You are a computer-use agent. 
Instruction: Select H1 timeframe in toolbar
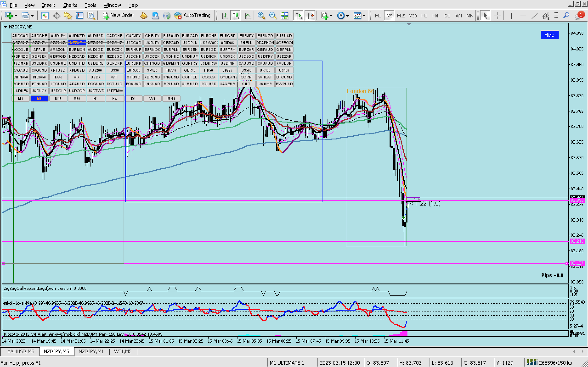424,16
